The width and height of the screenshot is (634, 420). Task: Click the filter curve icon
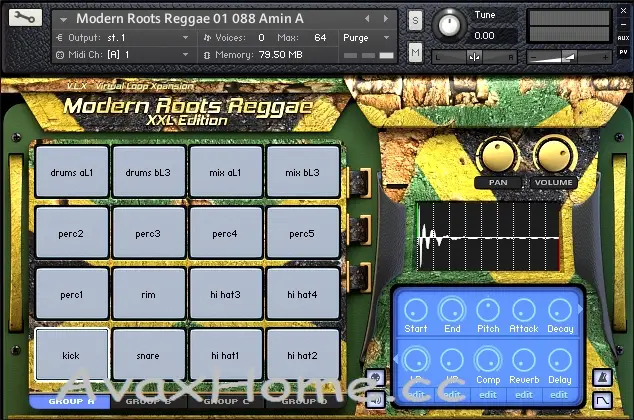[602, 401]
